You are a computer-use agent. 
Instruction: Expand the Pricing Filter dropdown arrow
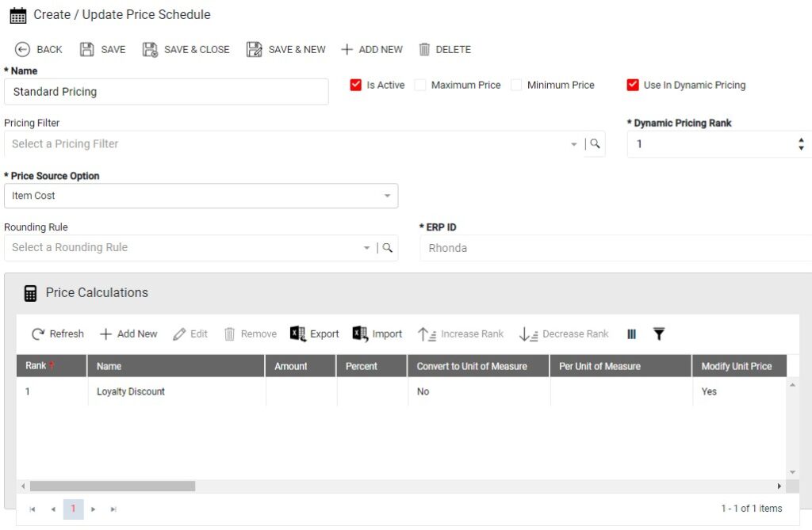click(x=574, y=144)
